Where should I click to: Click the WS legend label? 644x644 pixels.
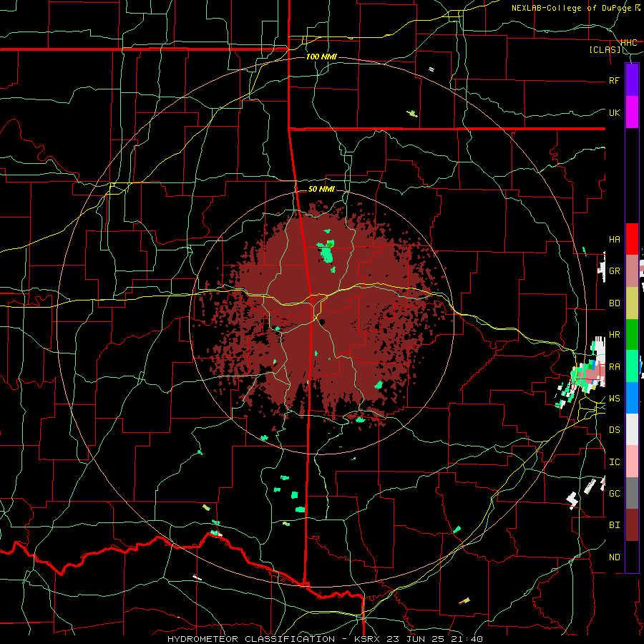[614, 399]
